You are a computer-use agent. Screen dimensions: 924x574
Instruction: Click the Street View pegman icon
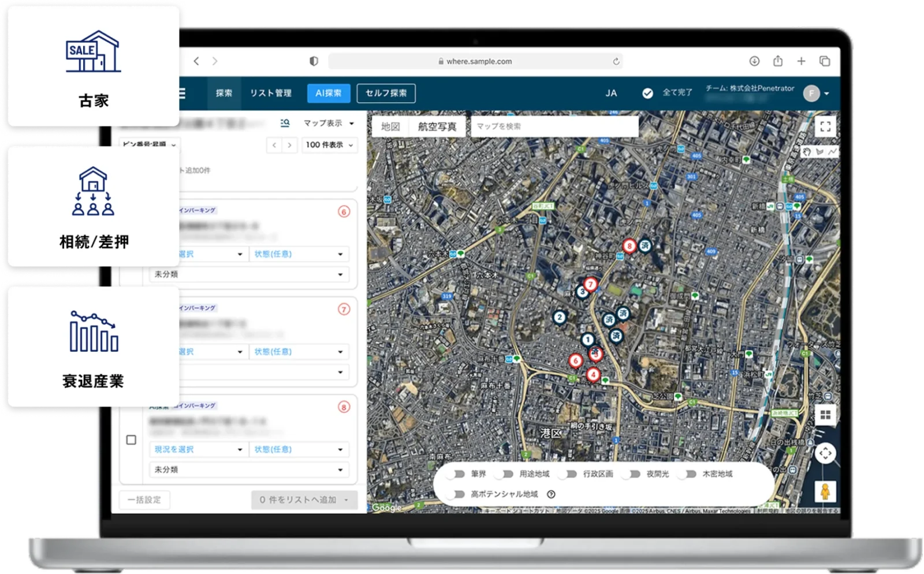click(825, 492)
